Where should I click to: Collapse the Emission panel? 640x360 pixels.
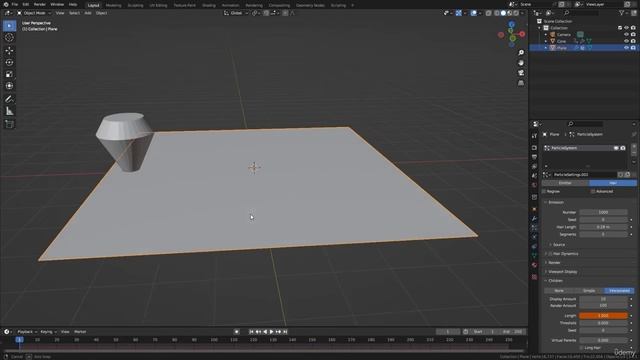(556, 202)
